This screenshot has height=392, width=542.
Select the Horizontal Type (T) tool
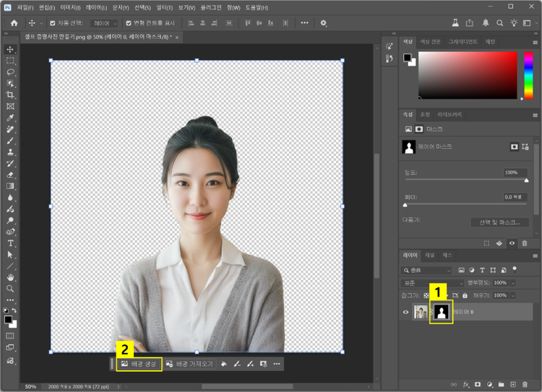pos(10,243)
